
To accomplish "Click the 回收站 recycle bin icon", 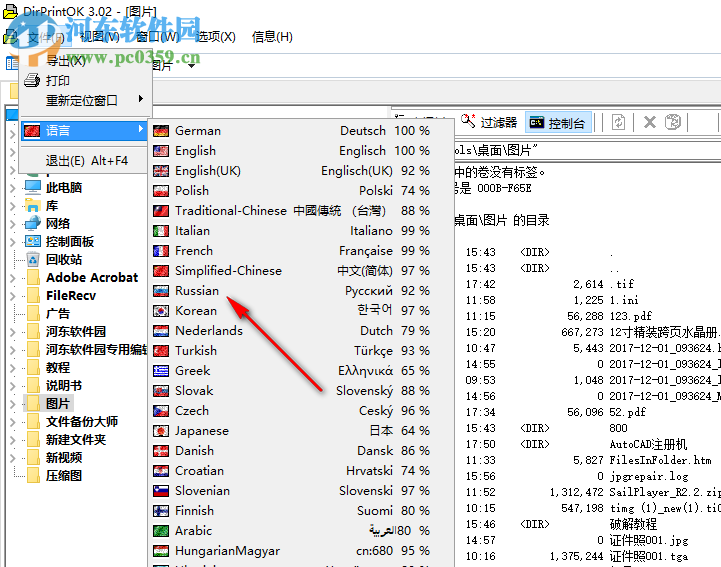I will (33, 259).
